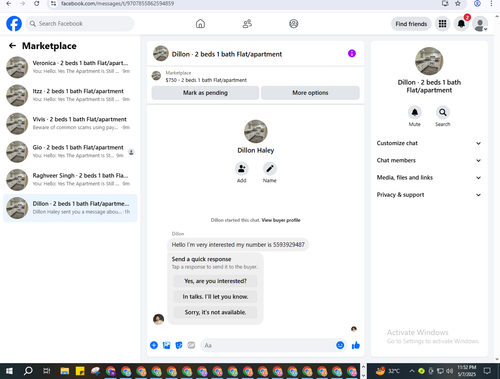Viewport: 500px width, 379px height.
Task: Click the Search Facebook field
Action: coord(80,24)
